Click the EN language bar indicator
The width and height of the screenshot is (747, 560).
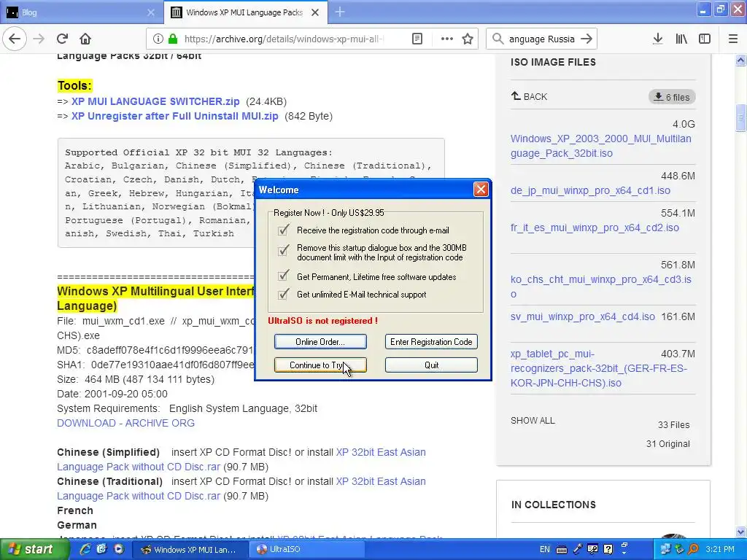544,549
